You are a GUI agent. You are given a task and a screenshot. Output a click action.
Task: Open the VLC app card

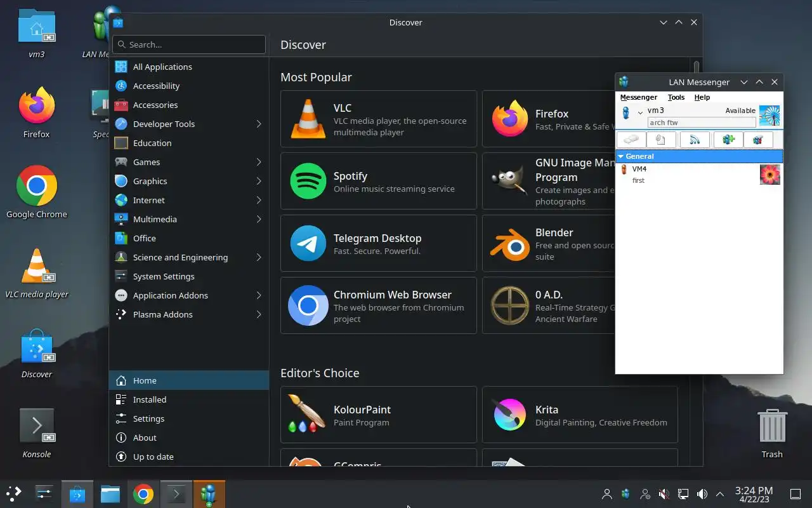coord(379,119)
